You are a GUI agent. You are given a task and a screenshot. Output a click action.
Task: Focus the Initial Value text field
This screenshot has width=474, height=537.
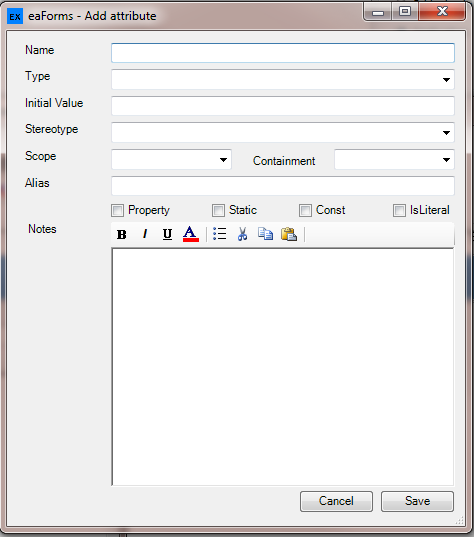click(283, 106)
